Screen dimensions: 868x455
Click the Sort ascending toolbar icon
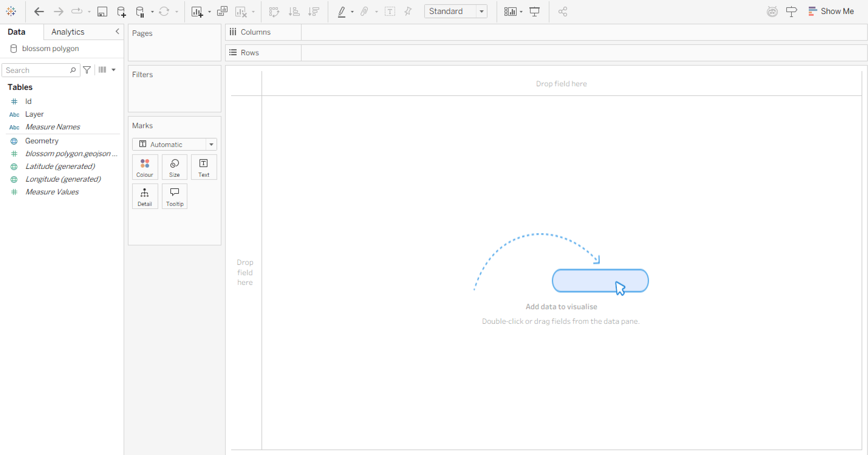pyautogui.click(x=294, y=12)
